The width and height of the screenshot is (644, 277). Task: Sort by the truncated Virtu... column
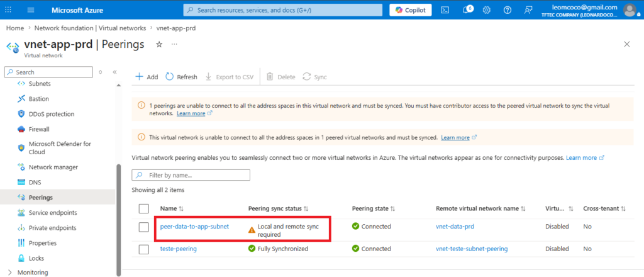click(x=559, y=209)
